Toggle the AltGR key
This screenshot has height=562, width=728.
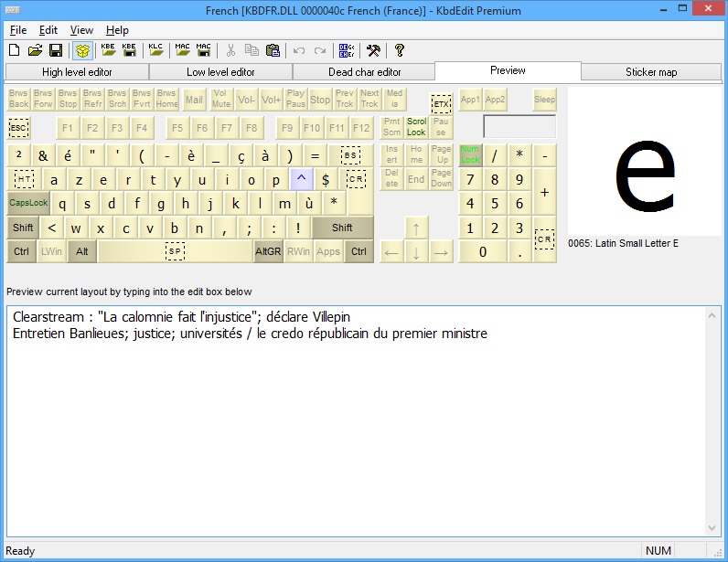tap(268, 251)
